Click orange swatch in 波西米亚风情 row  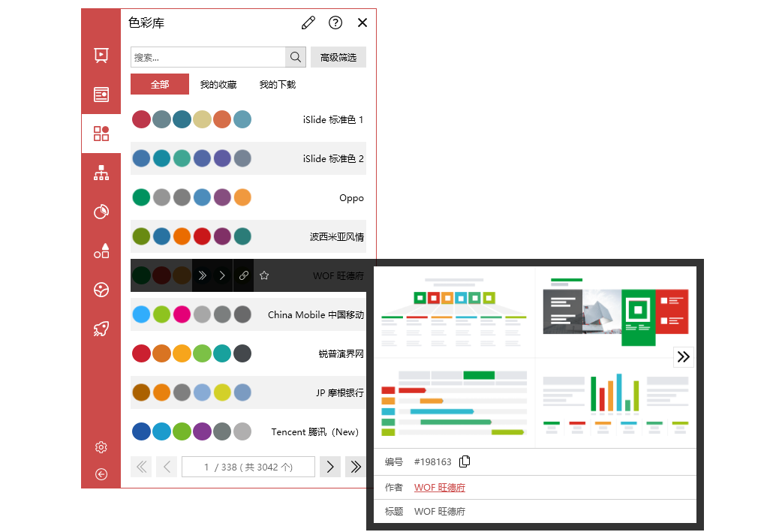tap(182, 236)
